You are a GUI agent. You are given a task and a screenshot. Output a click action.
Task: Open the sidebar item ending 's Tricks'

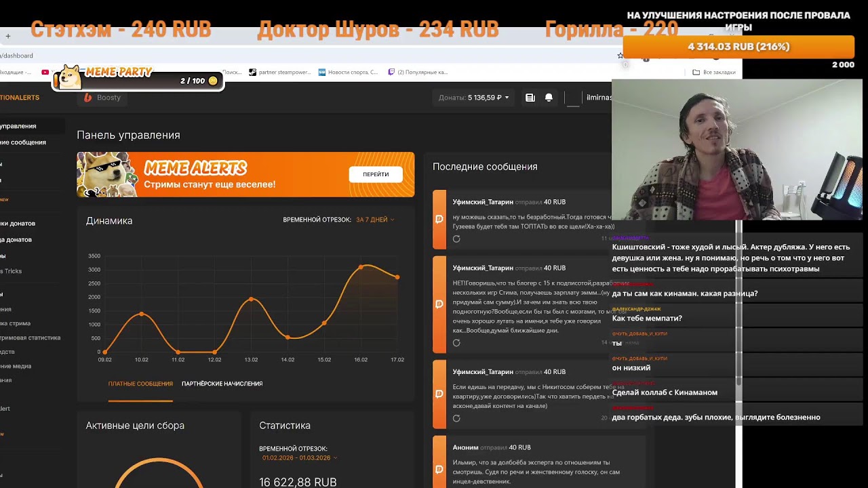click(11, 271)
